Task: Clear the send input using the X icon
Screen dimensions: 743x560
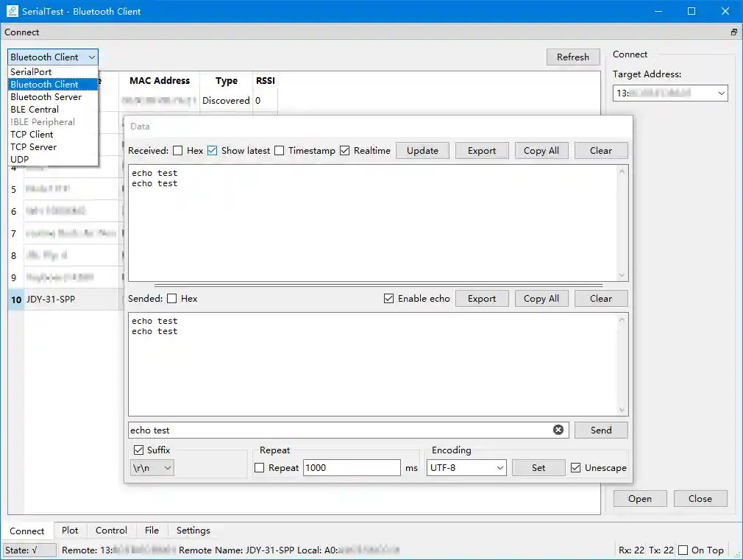Action: pos(559,430)
